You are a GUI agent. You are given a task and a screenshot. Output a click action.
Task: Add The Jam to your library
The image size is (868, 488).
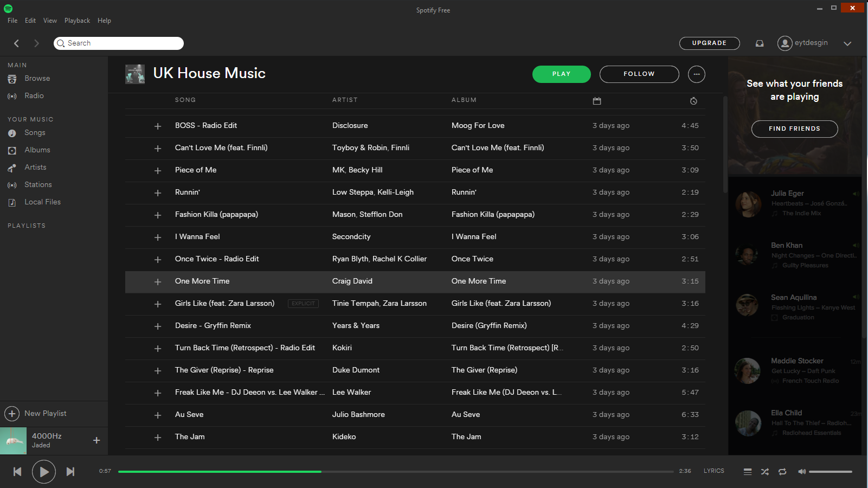pos(158,438)
